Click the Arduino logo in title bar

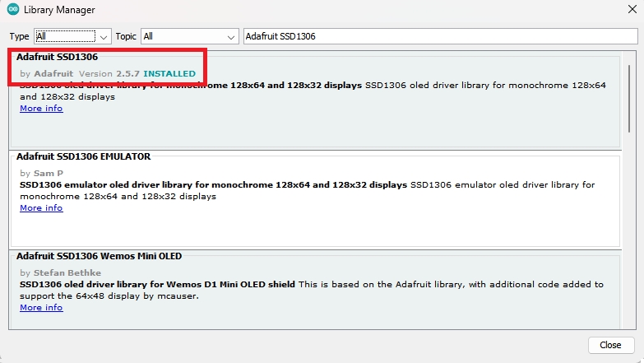pos(13,10)
